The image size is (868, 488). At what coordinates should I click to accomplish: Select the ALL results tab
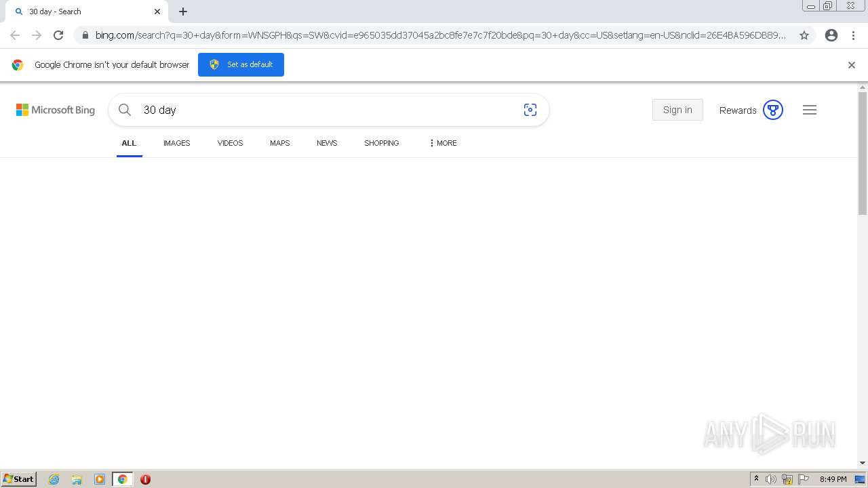click(x=129, y=143)
